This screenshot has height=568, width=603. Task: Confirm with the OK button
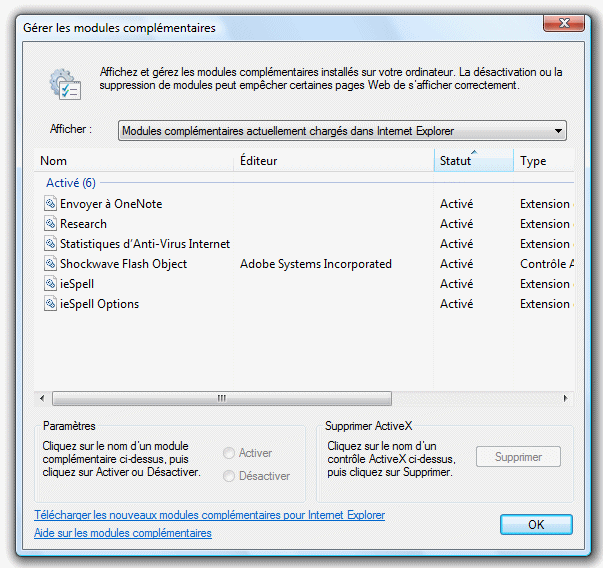click(536, 525)
